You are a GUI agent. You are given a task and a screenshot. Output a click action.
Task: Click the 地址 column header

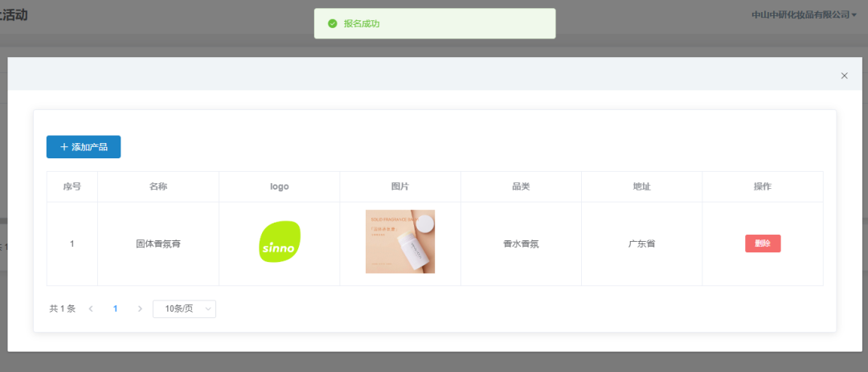click(x=641, y=186)
